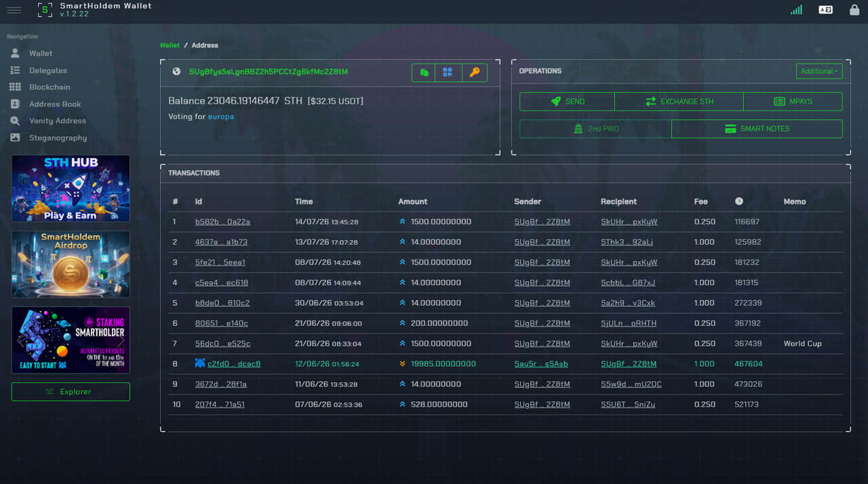Click the Balance 23046.19146447 STH text
The image size is (868, 484).
click(235, 101)
